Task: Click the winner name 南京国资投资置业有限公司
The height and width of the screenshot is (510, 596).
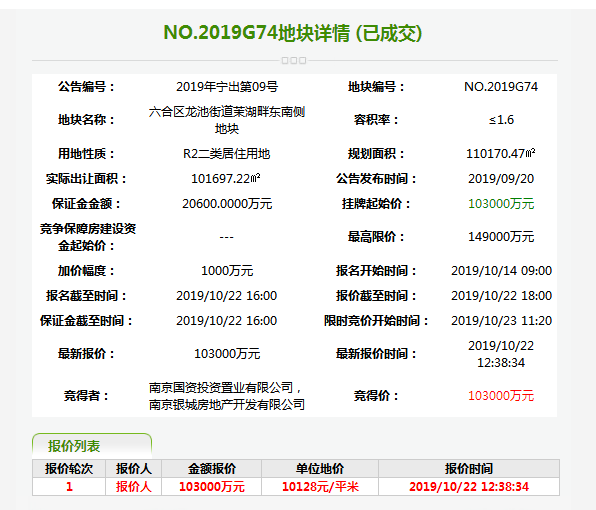Action: [x=221, y=388]
